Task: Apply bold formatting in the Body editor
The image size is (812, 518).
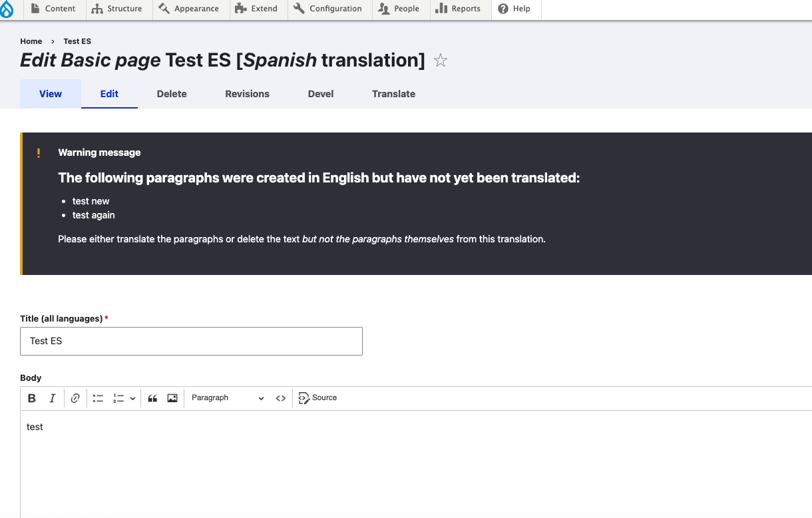Action: [32, 397]
